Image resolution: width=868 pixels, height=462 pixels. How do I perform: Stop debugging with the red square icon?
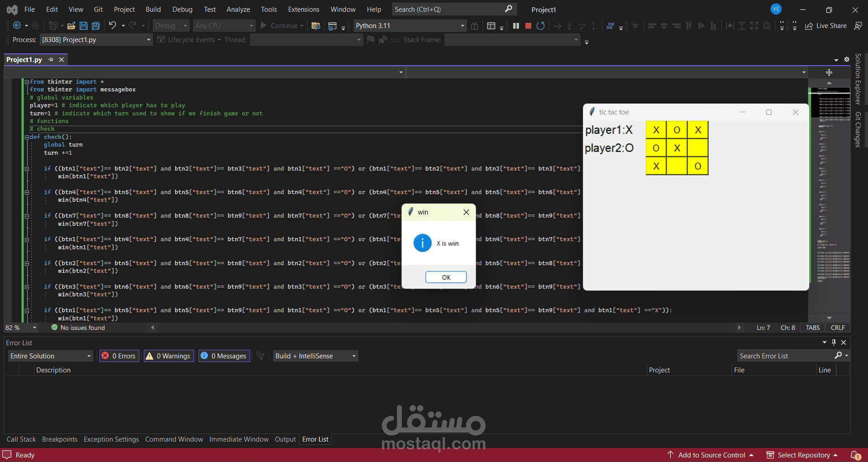click(528, 26)
